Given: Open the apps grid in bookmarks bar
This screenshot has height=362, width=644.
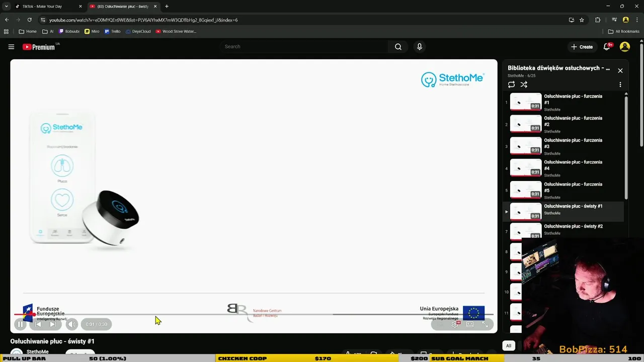Looking at the screenshot, I should 6,31.
